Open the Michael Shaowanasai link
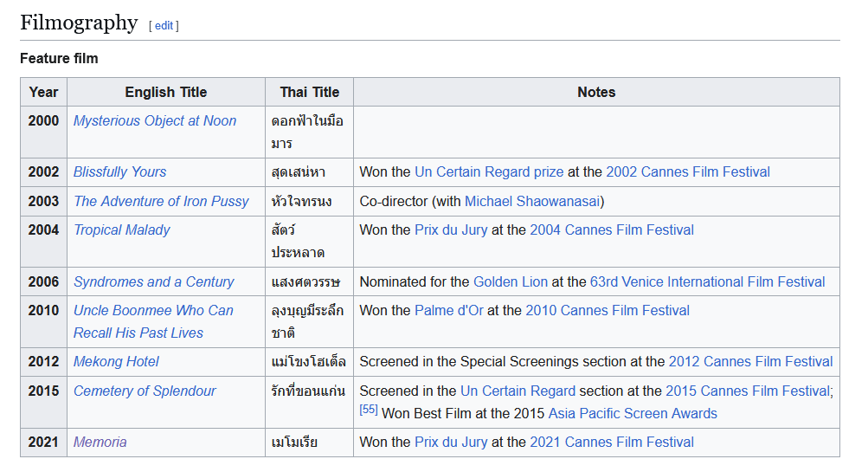Image resolution: width=868 pixels, height=459 pixels. (x=532, y=201)
